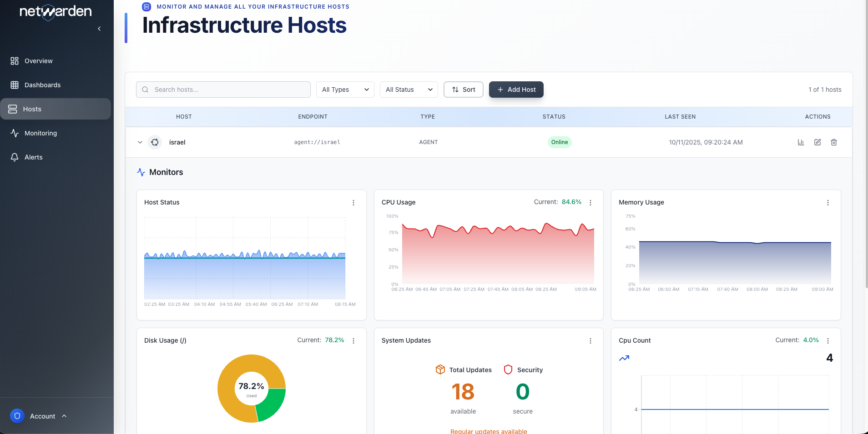Click the search magnifier icon
The width and height of the screenshot is (868, 434).
point(145,90)
